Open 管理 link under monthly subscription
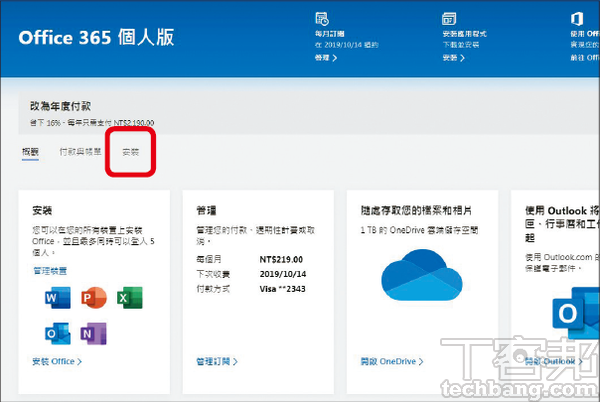Screen dimensions: 600x402 tap(326, 58)
